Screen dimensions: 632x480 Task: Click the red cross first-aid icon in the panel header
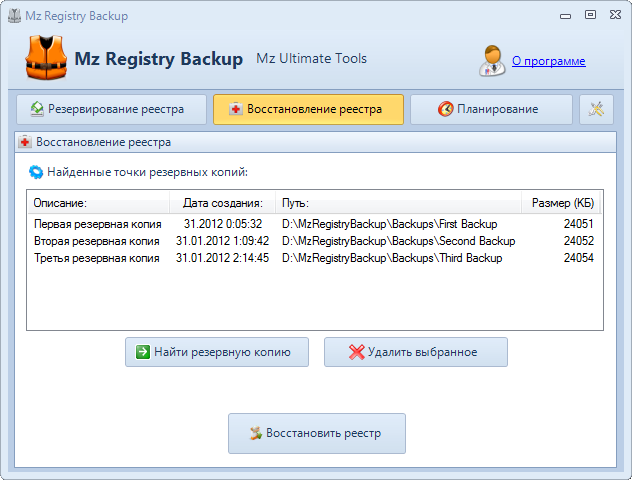pyautogui.click(x=25, y=142)
